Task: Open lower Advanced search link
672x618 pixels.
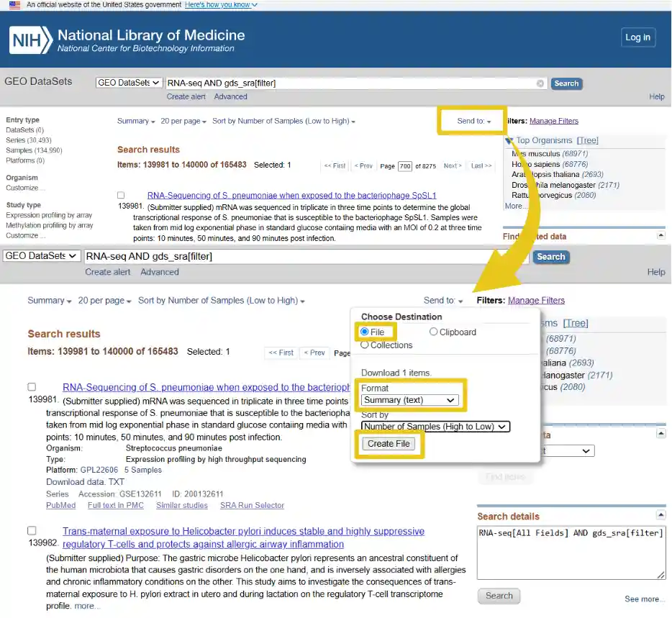Action: [160, 272]
